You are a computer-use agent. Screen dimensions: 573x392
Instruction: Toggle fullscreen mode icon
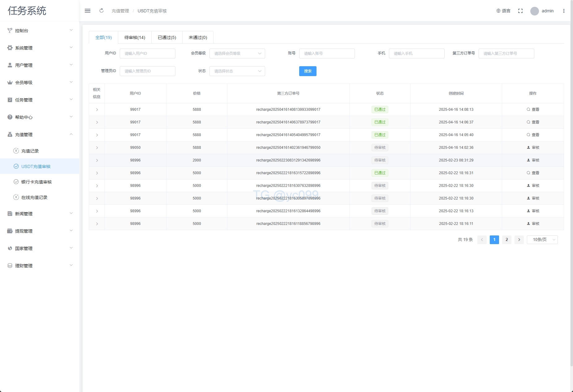pos(520,11)
